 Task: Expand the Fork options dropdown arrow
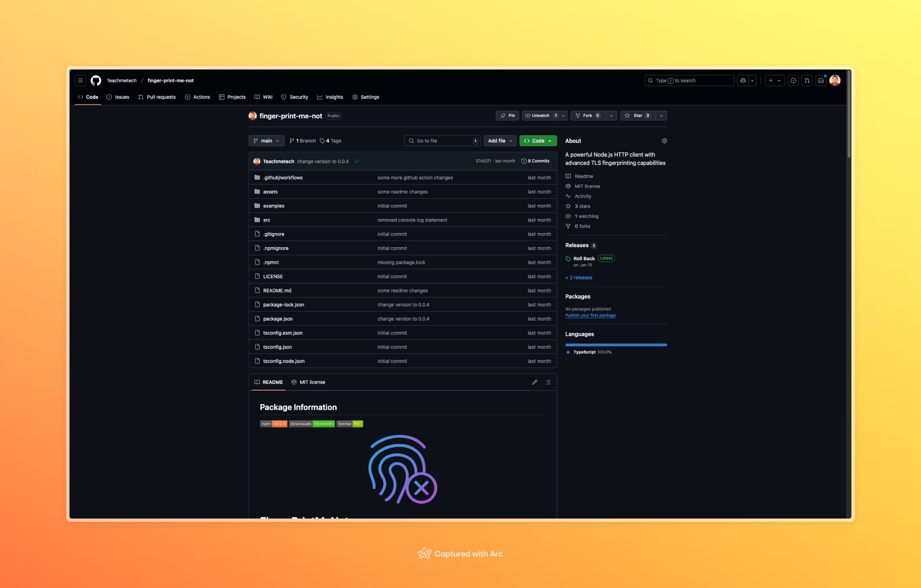(611, 115)
